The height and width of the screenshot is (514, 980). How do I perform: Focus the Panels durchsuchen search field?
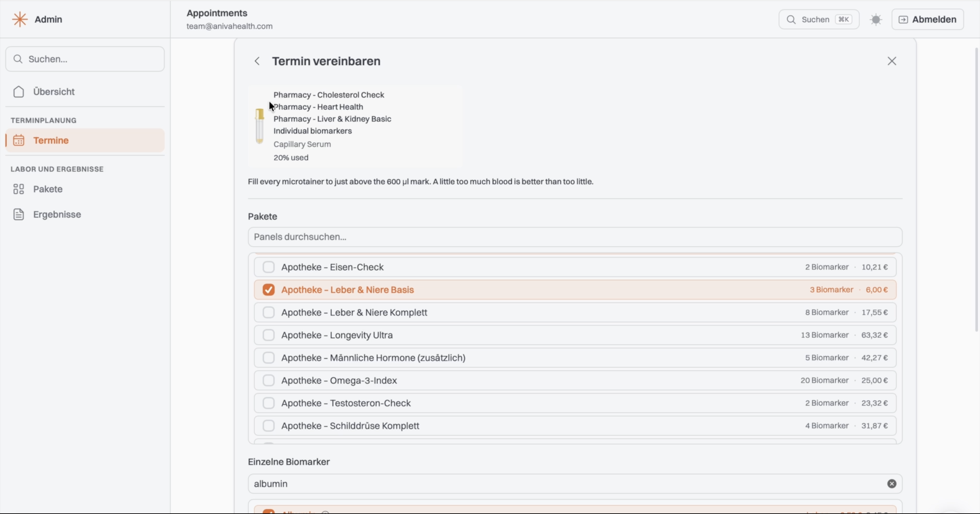[575, 237]
